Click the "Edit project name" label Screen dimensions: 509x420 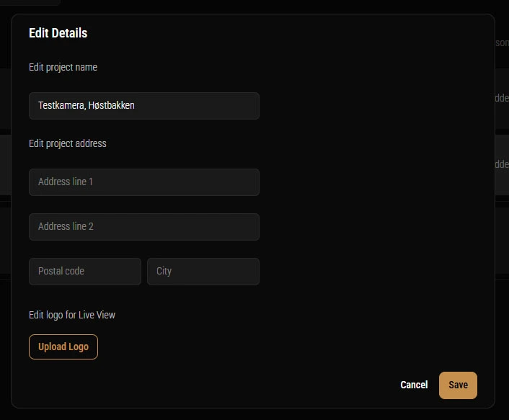[x=63, y=67]
